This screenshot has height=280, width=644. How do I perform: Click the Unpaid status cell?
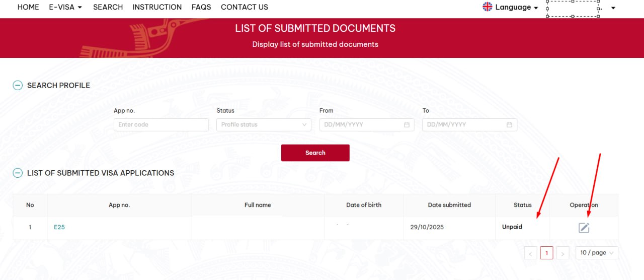(x=522, y=228)
